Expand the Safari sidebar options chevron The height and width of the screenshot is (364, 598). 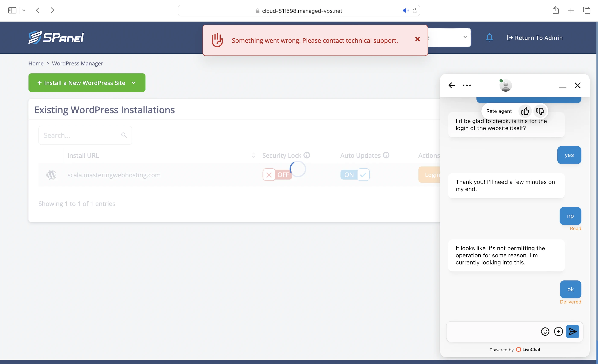23,10
